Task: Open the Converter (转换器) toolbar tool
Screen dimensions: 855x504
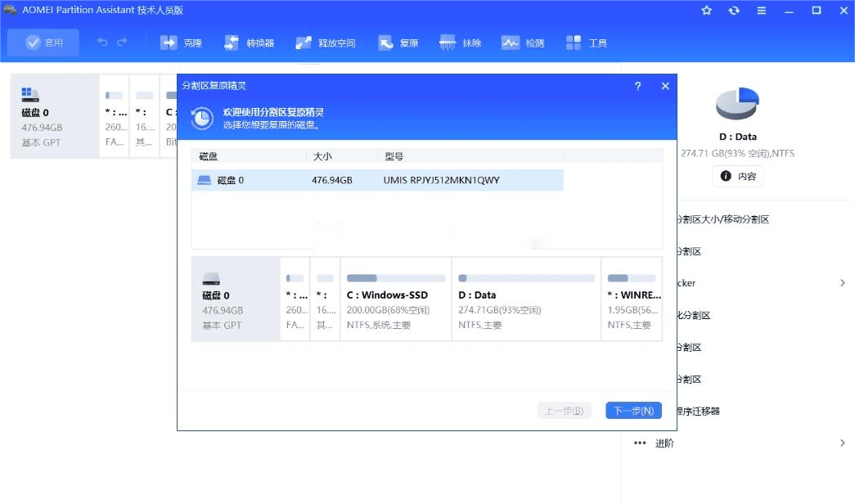Action: point(249,43)
